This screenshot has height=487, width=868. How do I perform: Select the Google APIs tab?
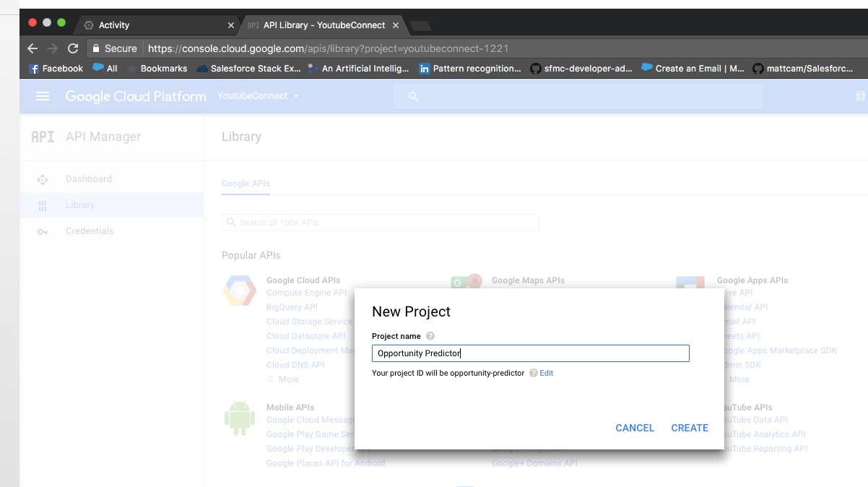(246, 184)
